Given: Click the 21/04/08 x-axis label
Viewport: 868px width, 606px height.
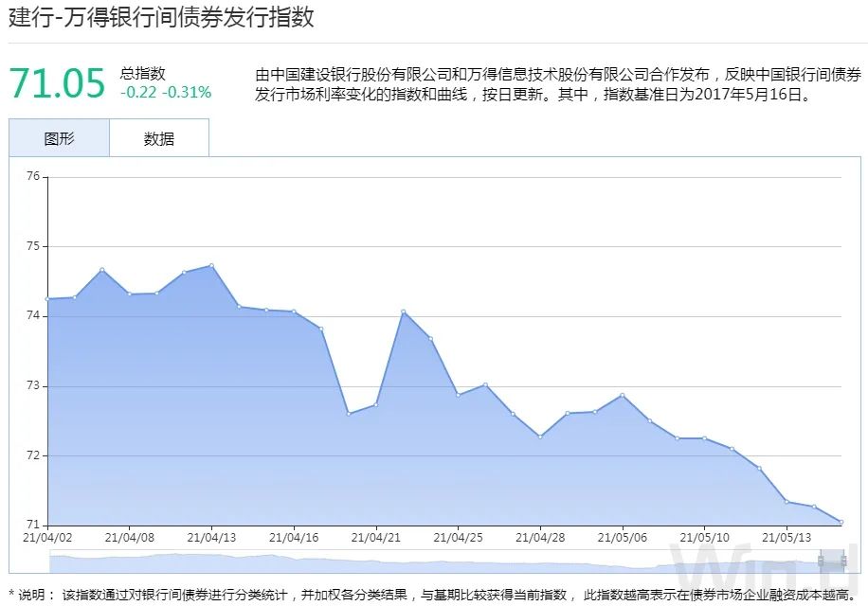Looking at the screenshot, I should 130,538.
